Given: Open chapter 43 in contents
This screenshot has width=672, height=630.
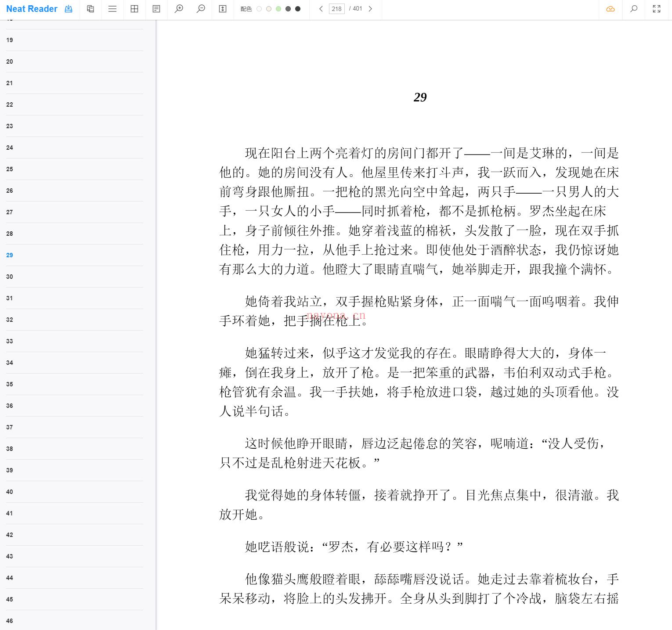Looking at the screenshot, I should point(75,556).
